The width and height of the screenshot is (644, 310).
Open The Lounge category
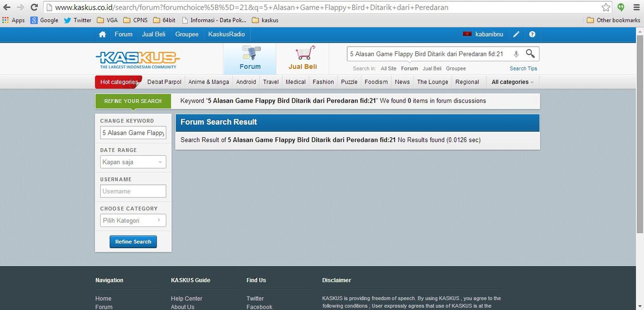click(x=432, y=82)
